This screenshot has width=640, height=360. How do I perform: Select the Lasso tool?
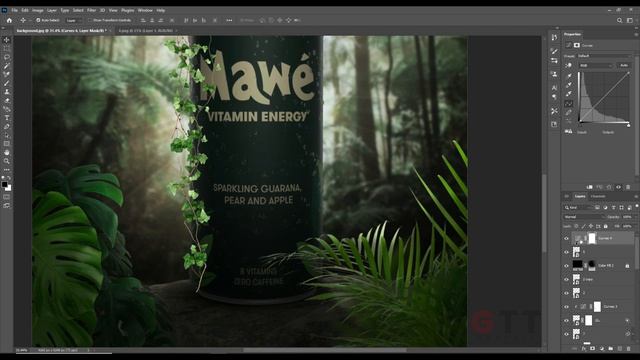coord(7,57)
